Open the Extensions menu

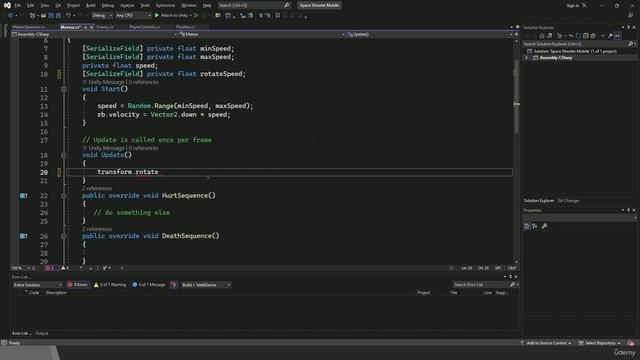165,5
